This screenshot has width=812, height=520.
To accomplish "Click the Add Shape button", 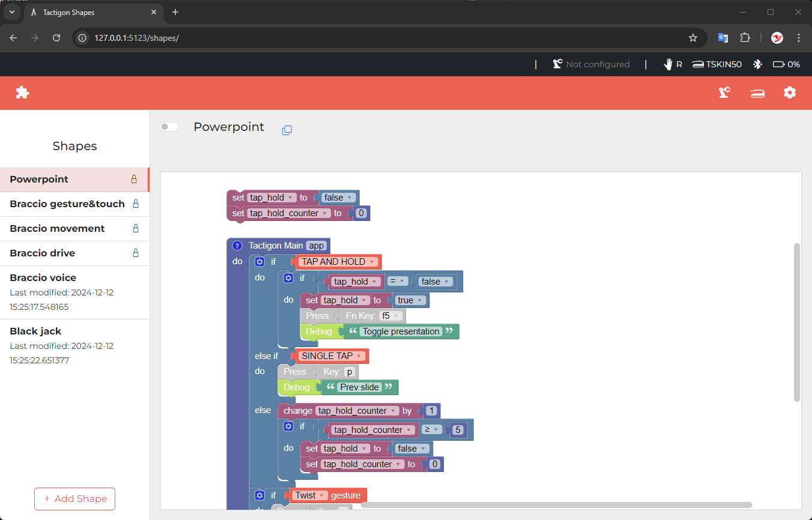I will point(74,499).
